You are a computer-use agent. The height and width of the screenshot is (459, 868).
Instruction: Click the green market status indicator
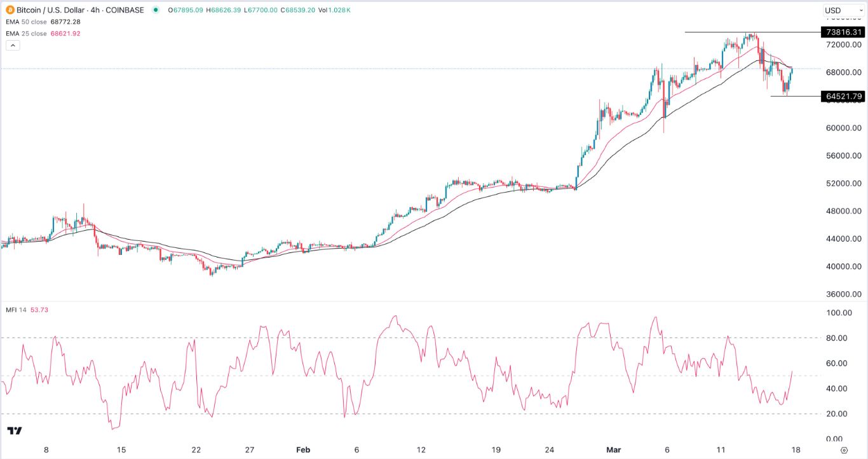[x=156, y=10]
